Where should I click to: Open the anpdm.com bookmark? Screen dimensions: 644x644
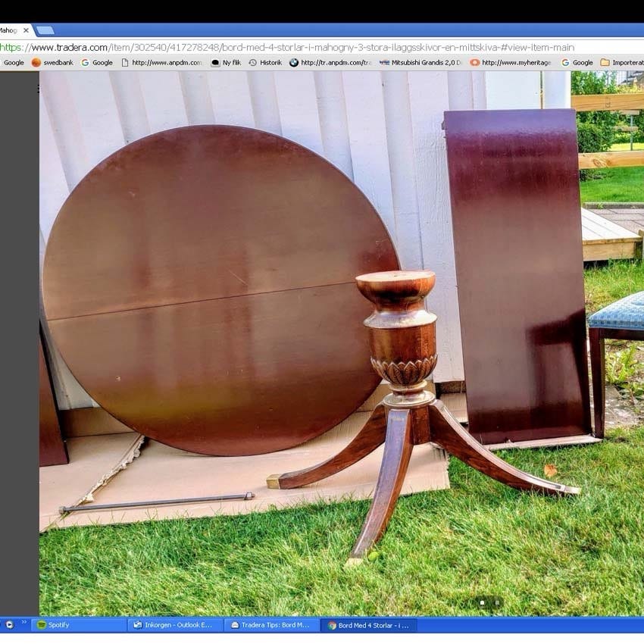click(162, 62)
